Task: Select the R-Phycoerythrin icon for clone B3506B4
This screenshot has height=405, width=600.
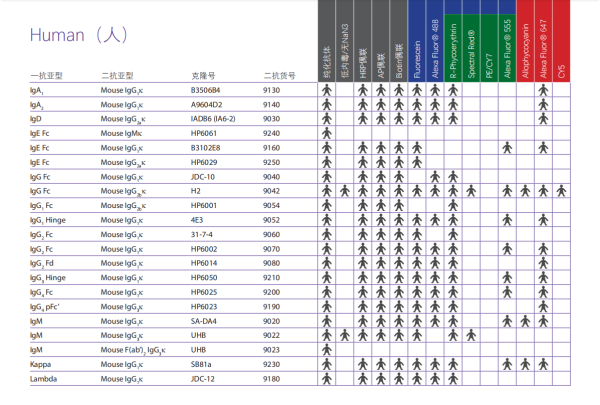Action: point(453,89)
